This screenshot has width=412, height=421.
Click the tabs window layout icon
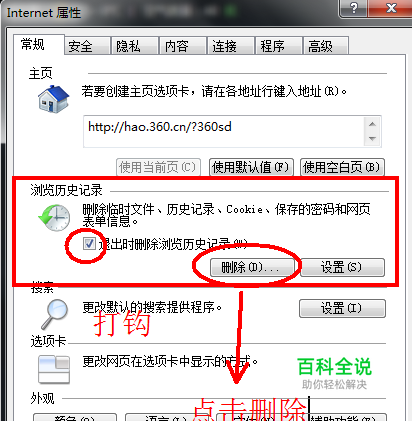point(54,369)
